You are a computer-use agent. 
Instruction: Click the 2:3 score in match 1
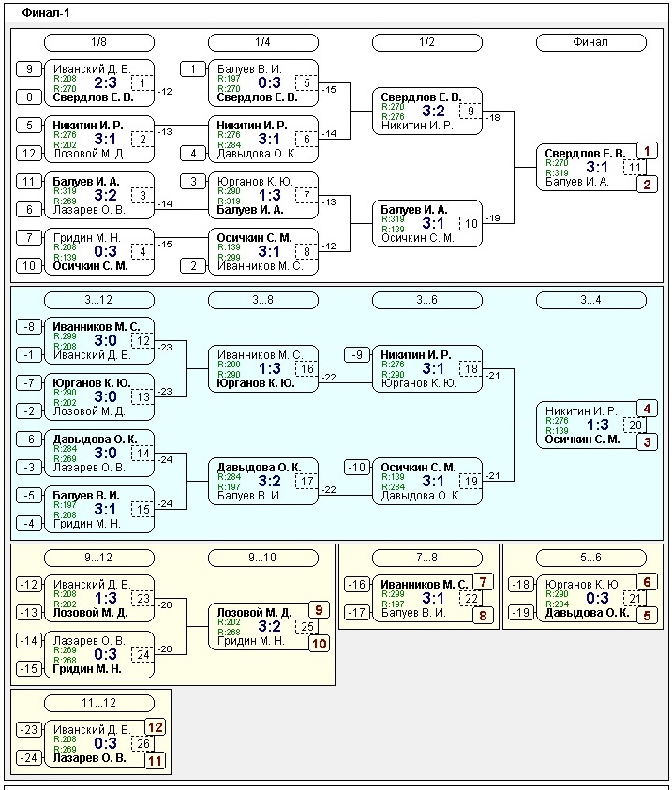point(105,82)
